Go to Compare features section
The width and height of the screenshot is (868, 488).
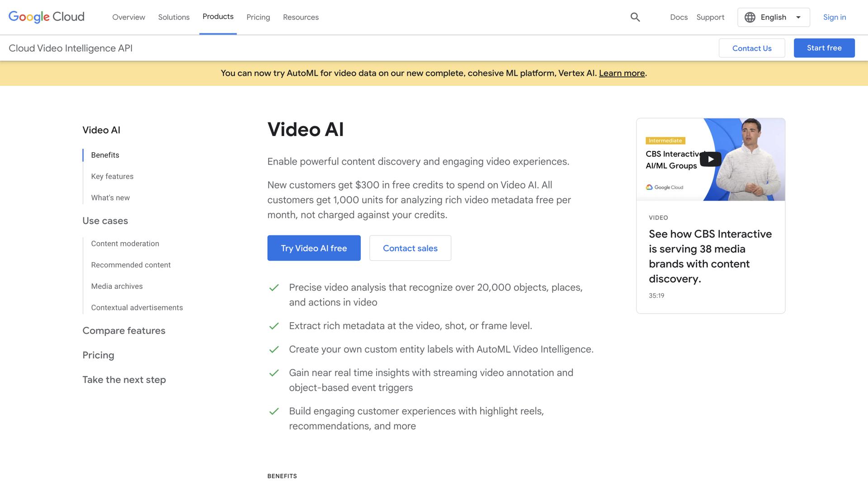pos(123,330)
